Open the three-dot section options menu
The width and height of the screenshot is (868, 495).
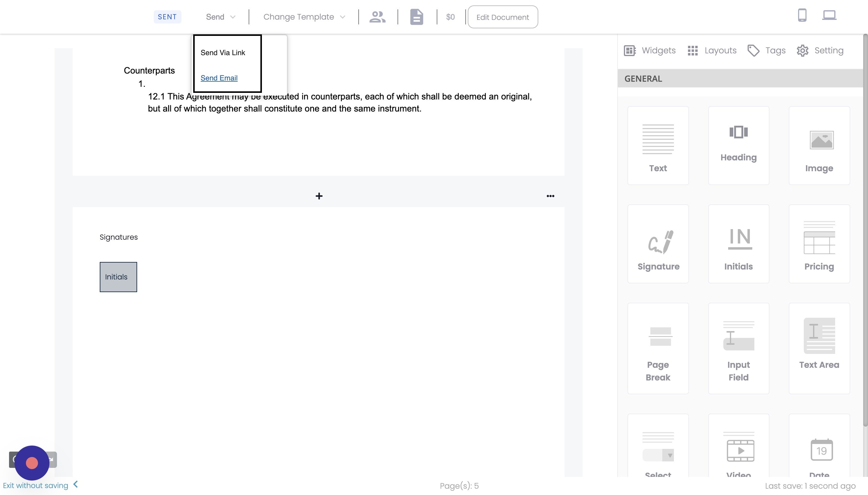[550, 196]
